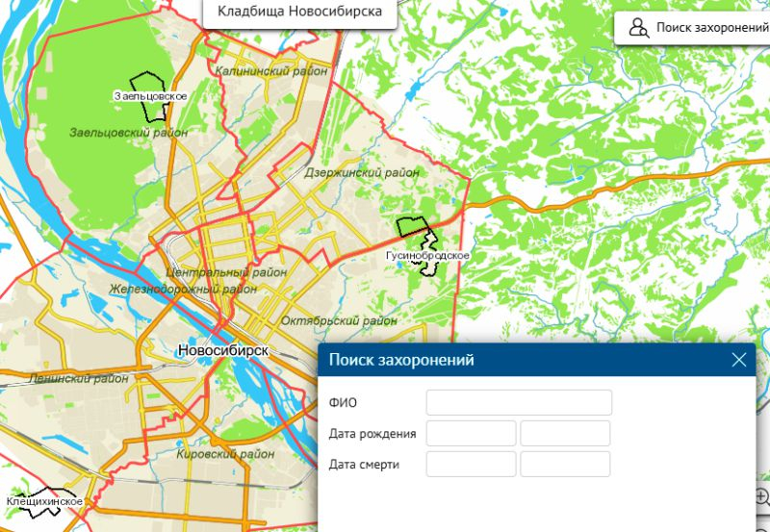Click first Дата смерти input field
770x532 pixels.
[471, 464]
